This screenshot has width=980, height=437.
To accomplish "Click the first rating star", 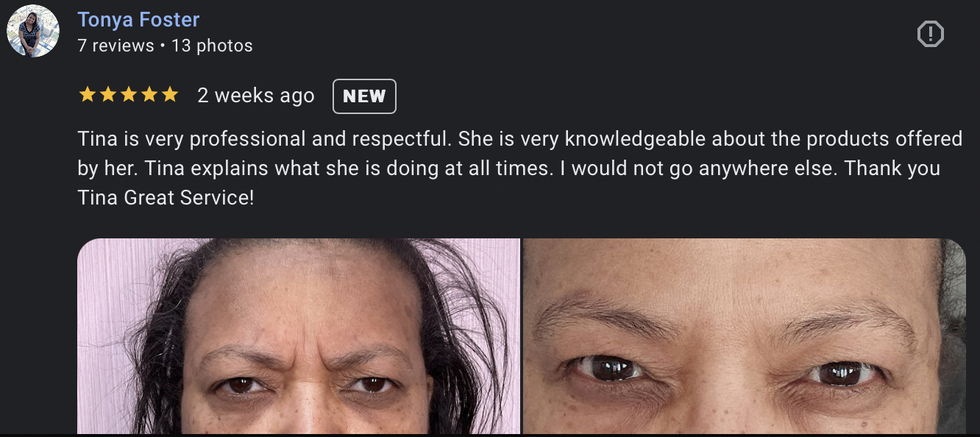I will 87,95.
